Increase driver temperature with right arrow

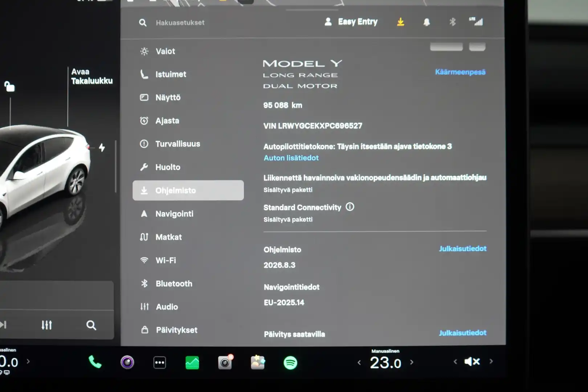(28, 361)
